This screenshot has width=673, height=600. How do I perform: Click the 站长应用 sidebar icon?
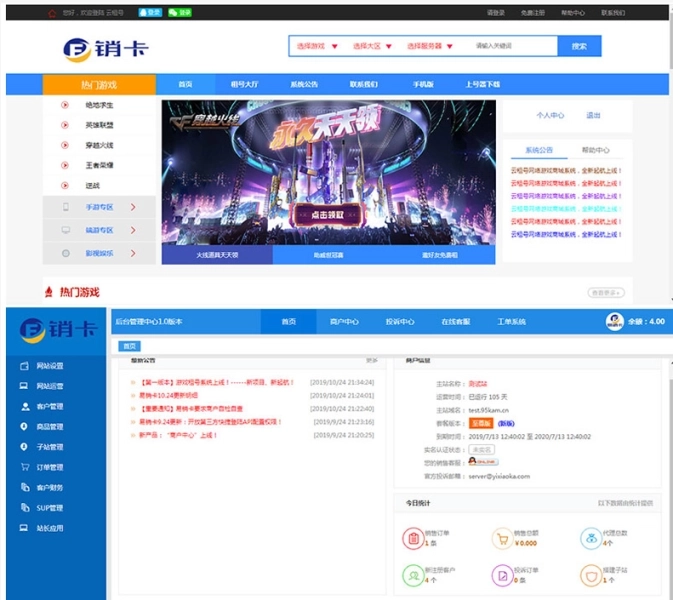[24, 527]
